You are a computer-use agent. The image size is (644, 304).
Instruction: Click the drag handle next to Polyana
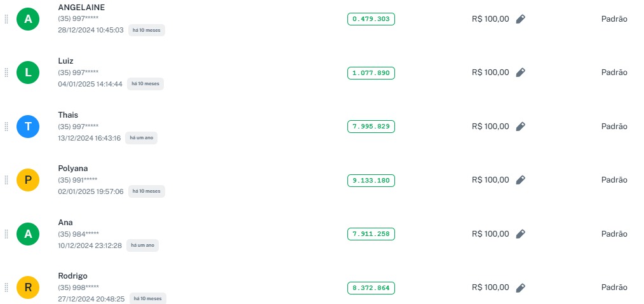coord(6,180)
